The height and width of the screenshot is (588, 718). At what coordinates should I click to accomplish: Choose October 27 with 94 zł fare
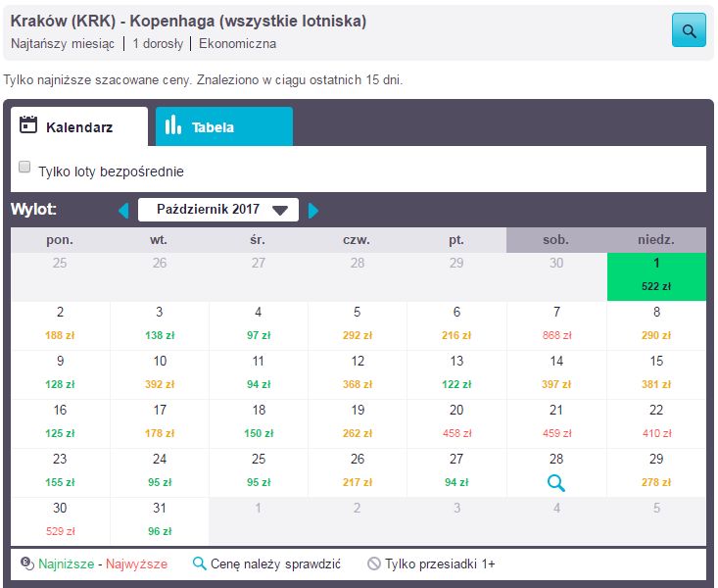pyautogui.click(x=456, y=472)
